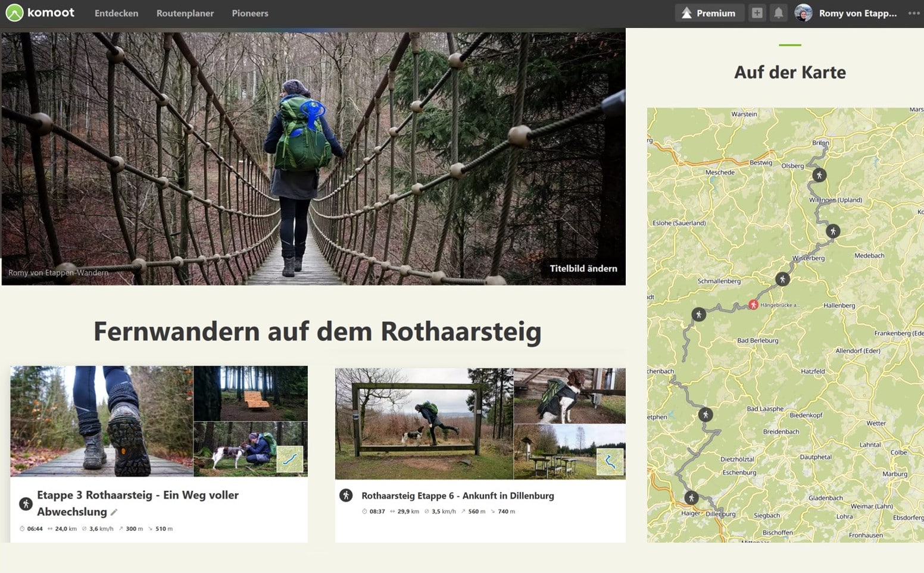The height and width of the screenshot is (573, 924).
Task: Open Etappe 3 Rothaarsteig tour title
Action: (138, 503)
